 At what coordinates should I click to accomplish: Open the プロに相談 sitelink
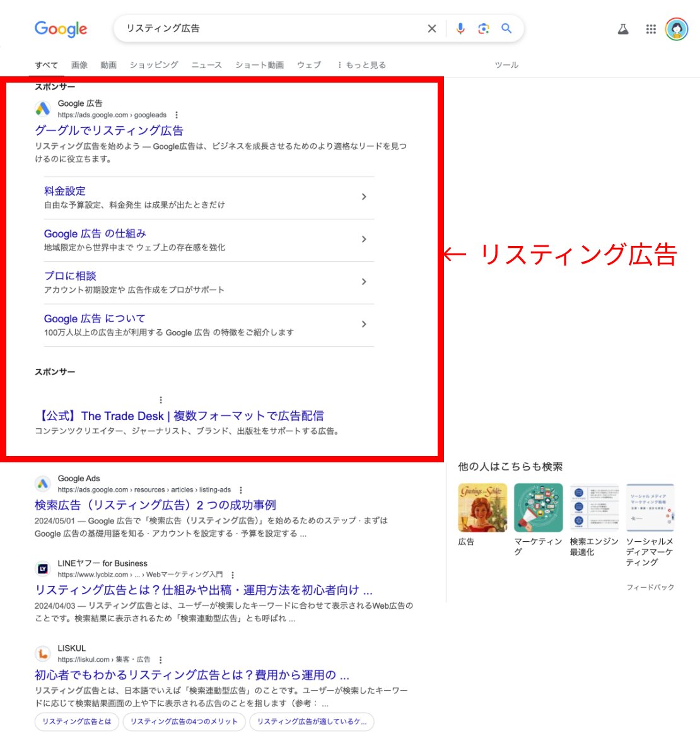pyautogui.click(x=70, y=276)
